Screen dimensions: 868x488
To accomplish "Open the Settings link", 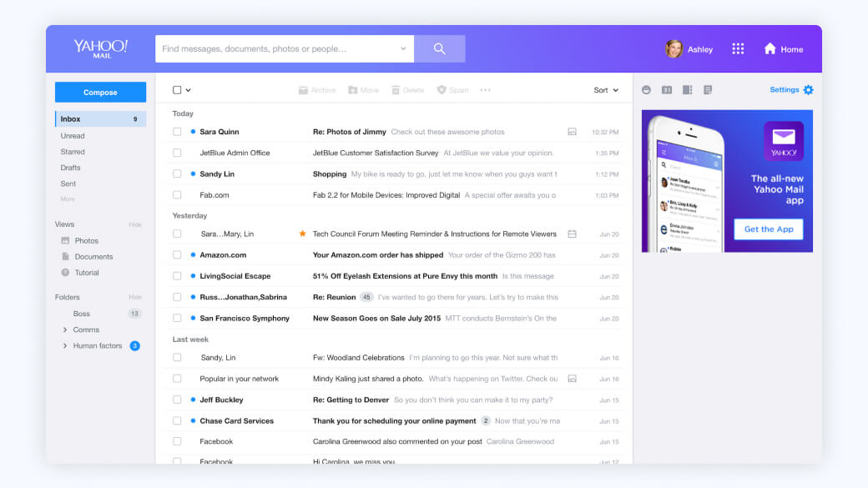I will click(784, 89).
